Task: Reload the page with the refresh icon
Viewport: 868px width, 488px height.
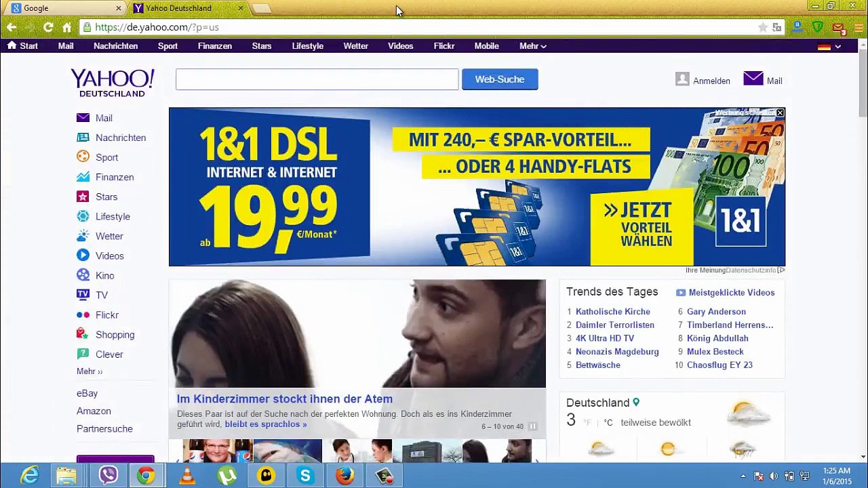Action: click(47, 27)
